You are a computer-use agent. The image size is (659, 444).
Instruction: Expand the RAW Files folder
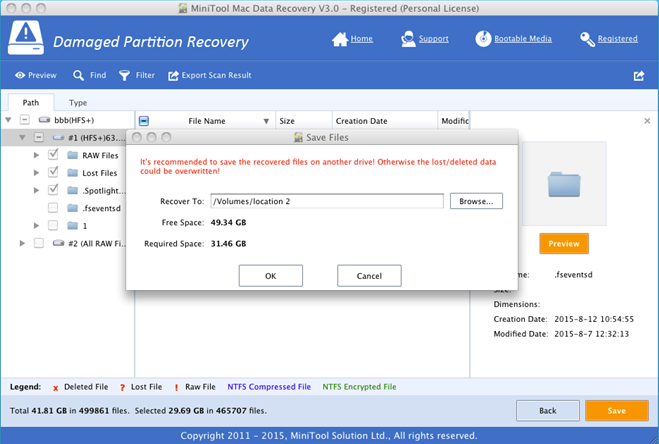click(x=37, y=155)
